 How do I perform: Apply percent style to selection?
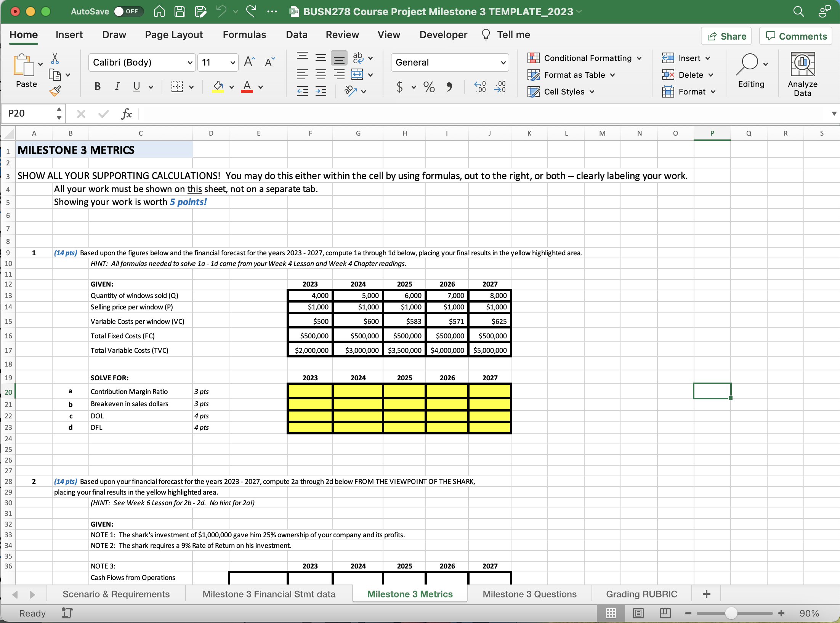point(428,87)
